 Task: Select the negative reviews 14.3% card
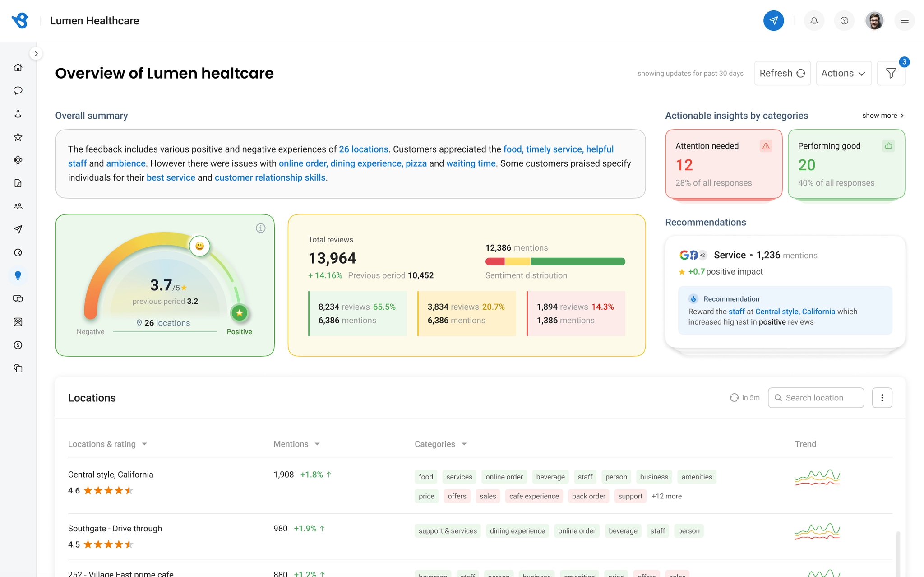coord(576,313)
